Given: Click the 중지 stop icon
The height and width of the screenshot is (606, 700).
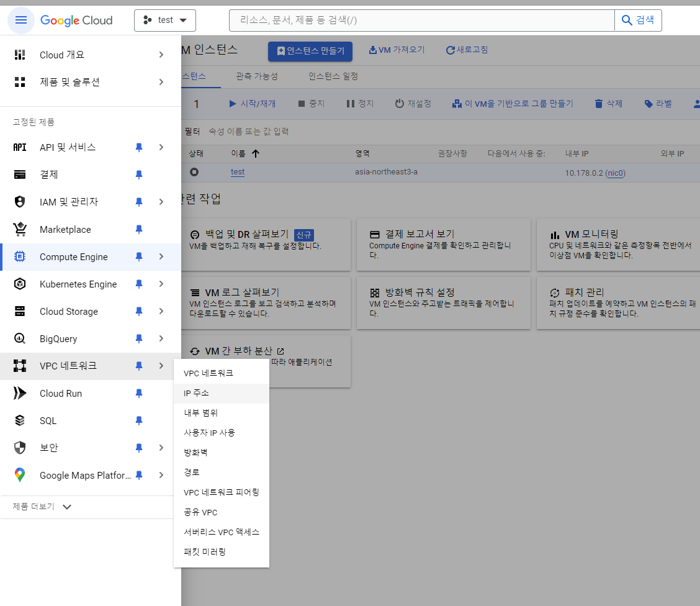Looking at the screenshot, I should tap(302, 104).
